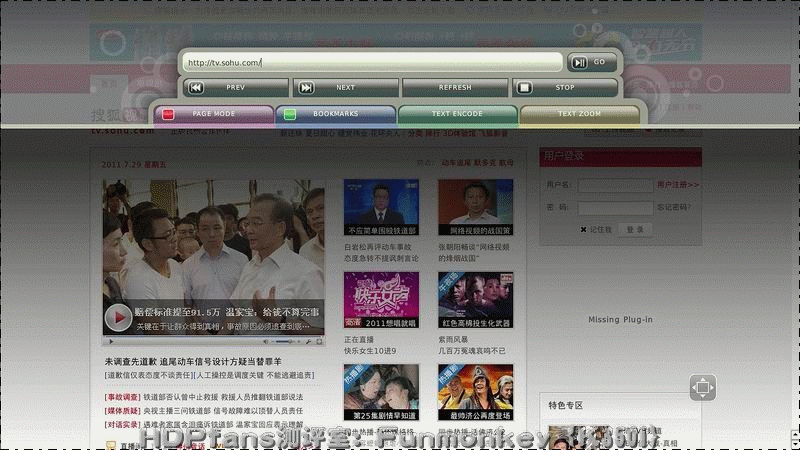Click the play/pause icon beside GO
This screenshot has height=450, width=800.
[579, 62]
